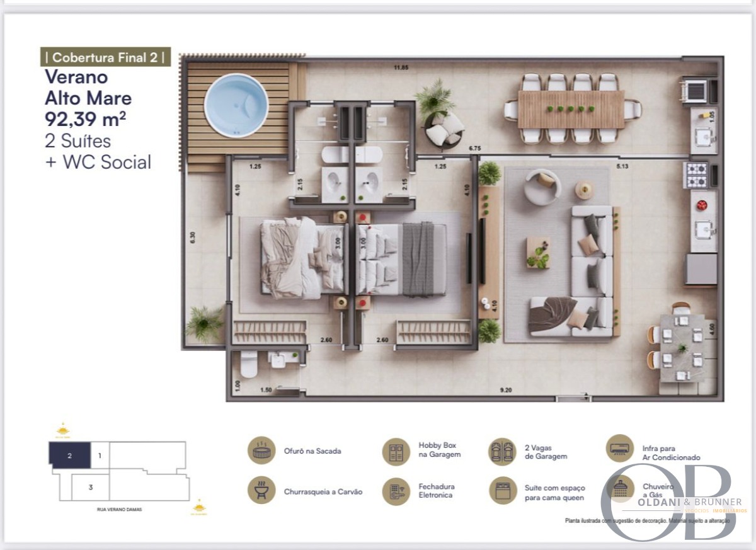The height and width of the screenshot is (550, 756).
Task: Click the Churrasqueira a Carvão grill icon
Action: click(x=261, y=490)
